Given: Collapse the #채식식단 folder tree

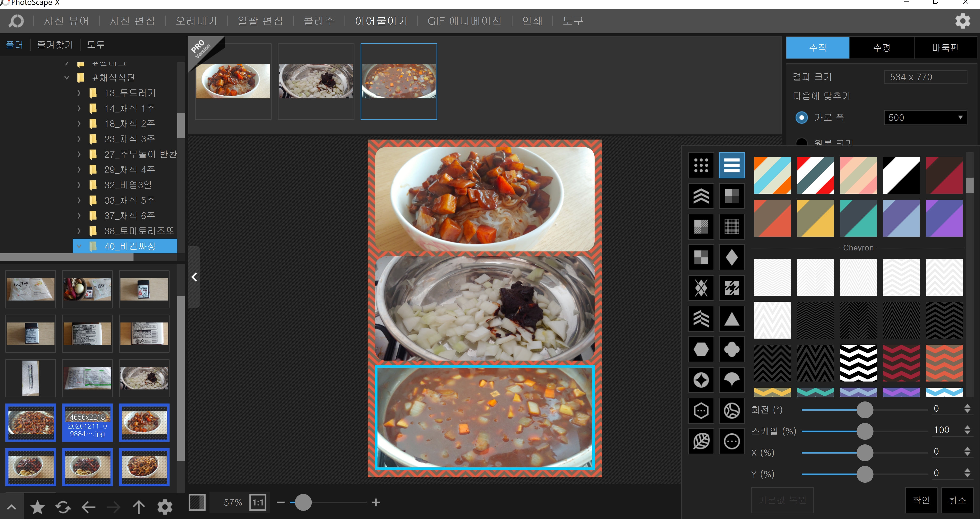Looking at the screenshot, I should click(x=67, y=78).
